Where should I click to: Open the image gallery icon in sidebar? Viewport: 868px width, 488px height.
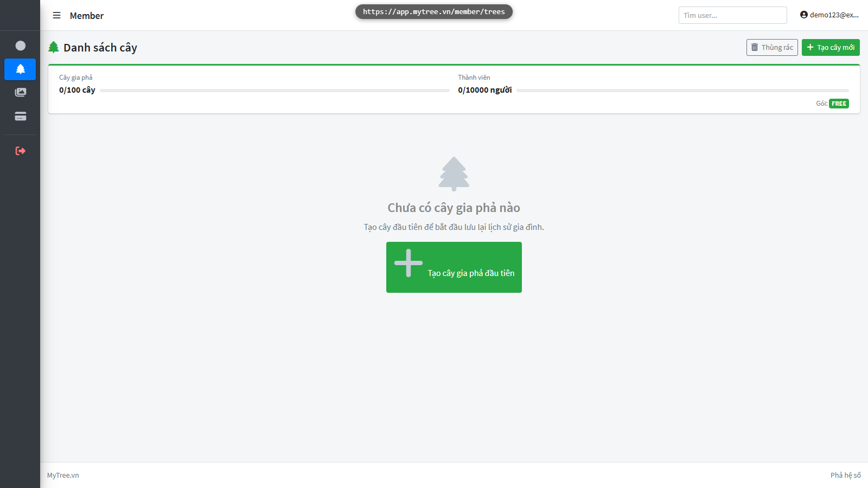click(21, 92)
